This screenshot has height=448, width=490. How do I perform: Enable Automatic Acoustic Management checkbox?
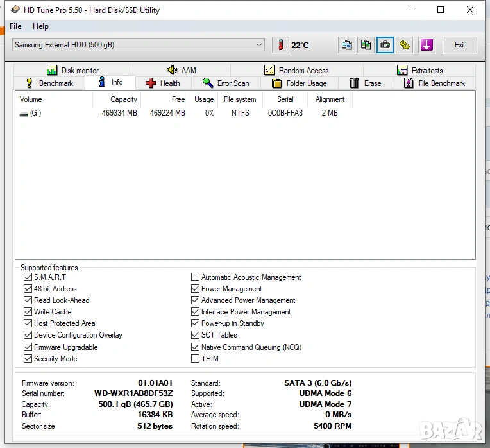pyautogui.click(x=195, y=277)
